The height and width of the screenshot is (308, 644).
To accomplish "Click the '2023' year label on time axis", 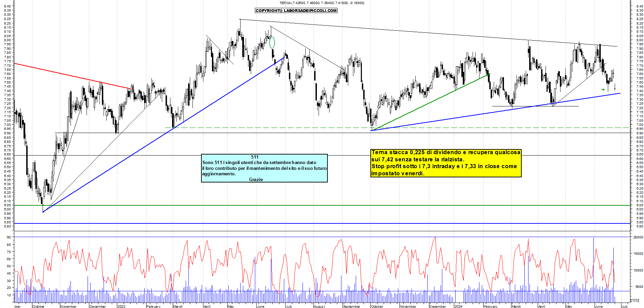I will [121, 306].
